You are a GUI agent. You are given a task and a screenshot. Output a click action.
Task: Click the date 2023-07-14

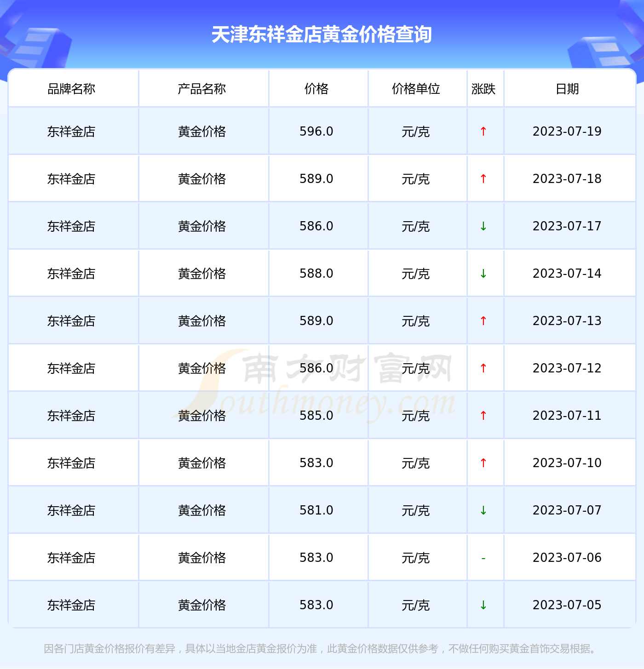click(567, 274)
